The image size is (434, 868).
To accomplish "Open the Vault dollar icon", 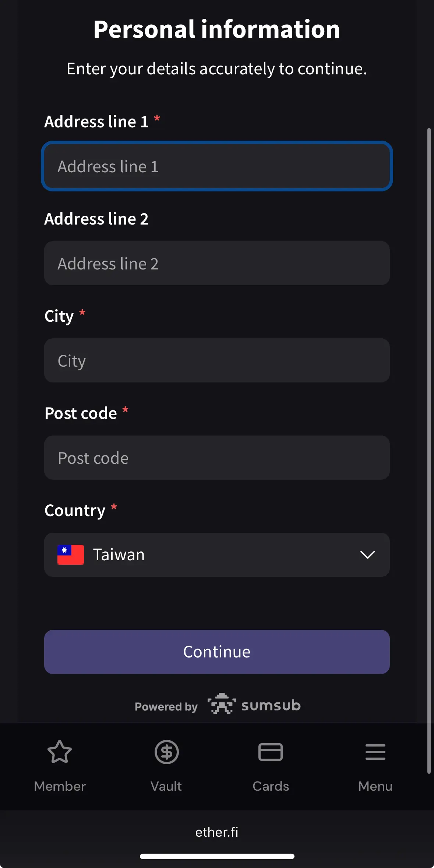I will [x=166, y=752].
